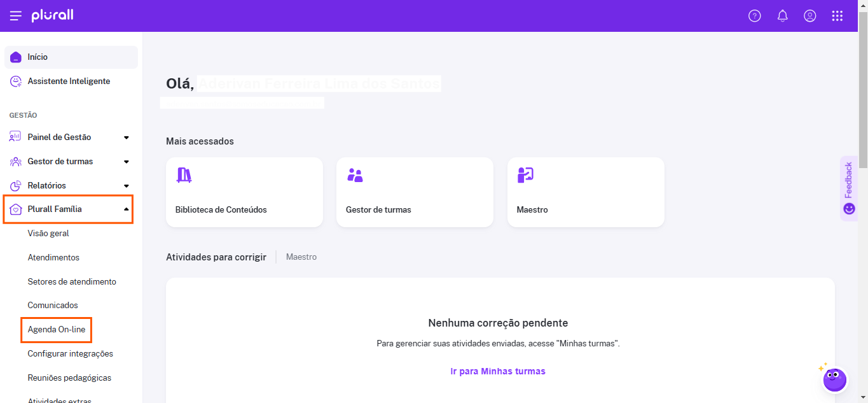Screen dimensions: 868x403
Task: Select Início in the sidebar
Action: (x=71, y=57)
